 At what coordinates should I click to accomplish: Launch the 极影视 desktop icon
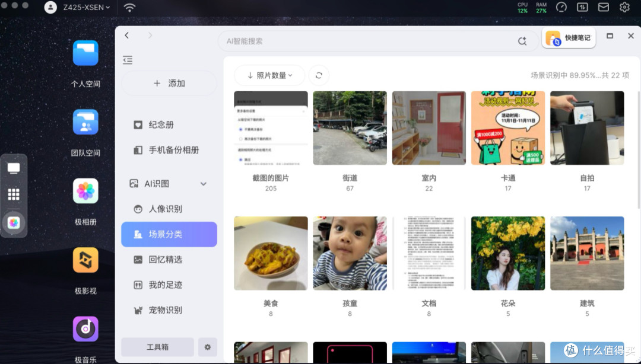coord(85,260)
